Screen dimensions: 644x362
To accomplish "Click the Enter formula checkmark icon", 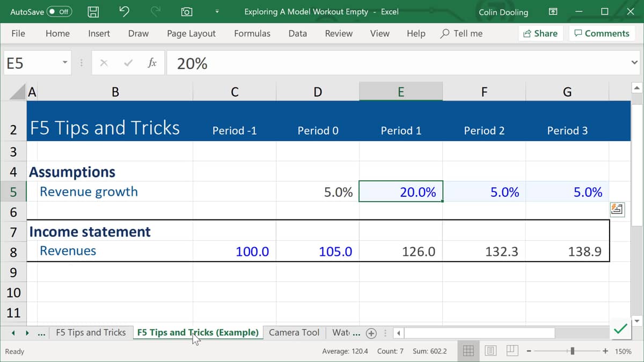I will tap(128, 63).
